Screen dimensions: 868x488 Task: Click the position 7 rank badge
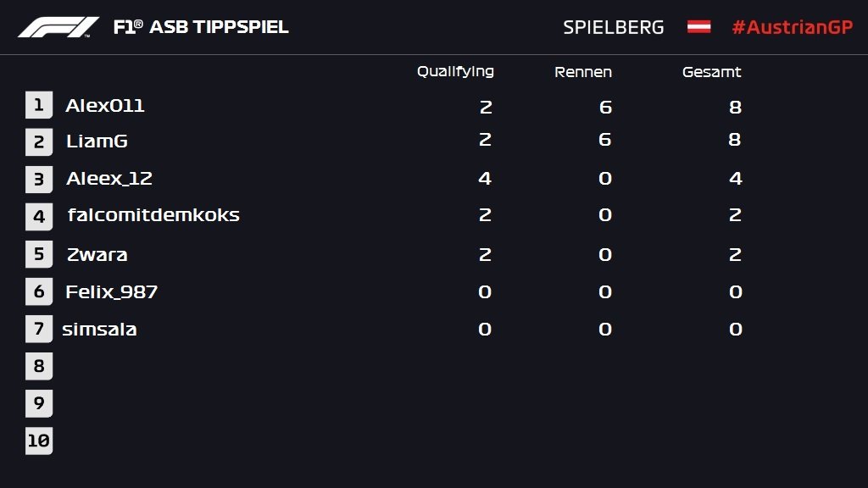39,329
